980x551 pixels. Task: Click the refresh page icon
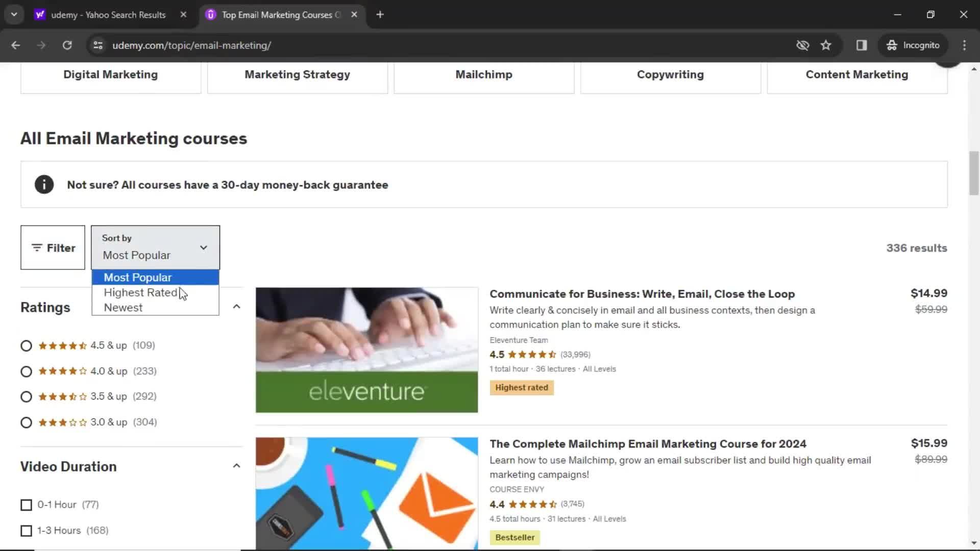click(67, 45)
